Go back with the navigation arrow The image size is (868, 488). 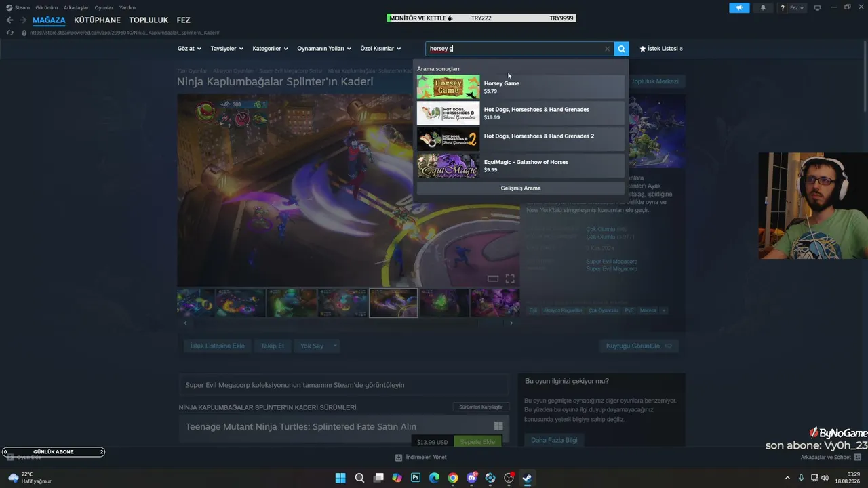coord(9,20)
